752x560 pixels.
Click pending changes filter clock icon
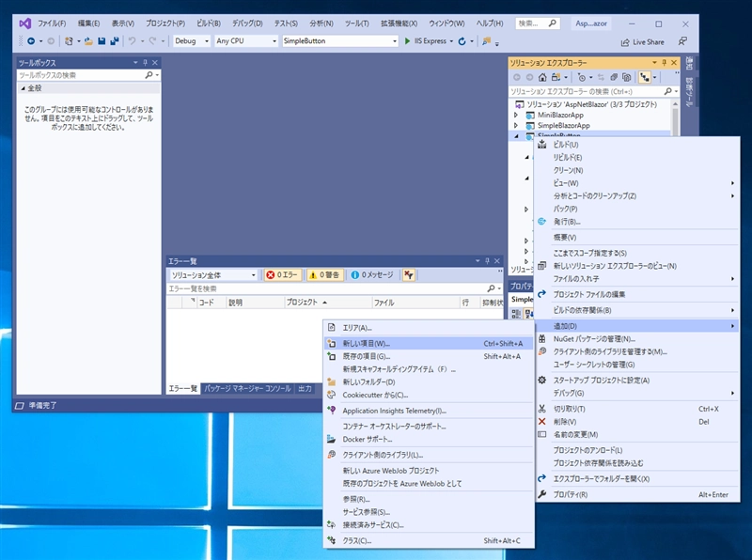click(582, 77)
